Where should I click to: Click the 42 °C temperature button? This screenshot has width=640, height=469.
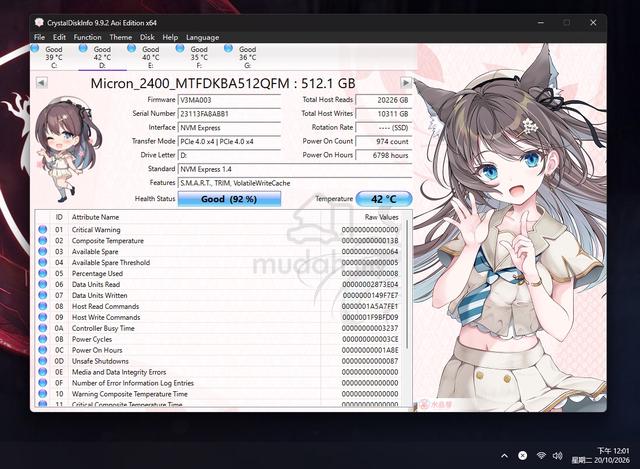click(384, 199)
